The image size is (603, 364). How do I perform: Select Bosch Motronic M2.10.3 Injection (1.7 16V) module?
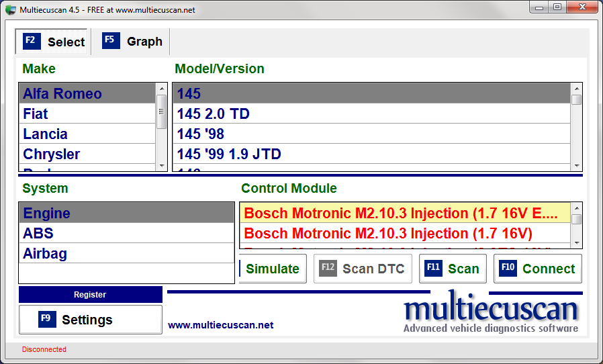pyautogui.click(x=406, y=233)
